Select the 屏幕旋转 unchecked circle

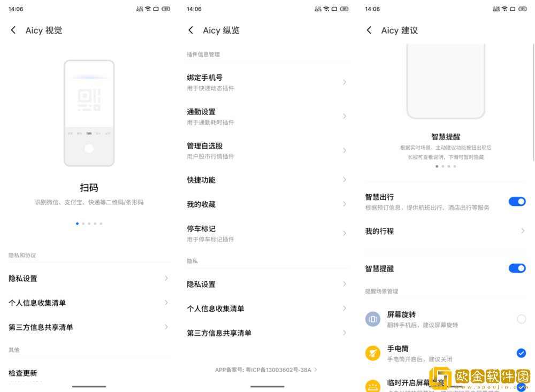pyautogui.click(x=521, y=319)
